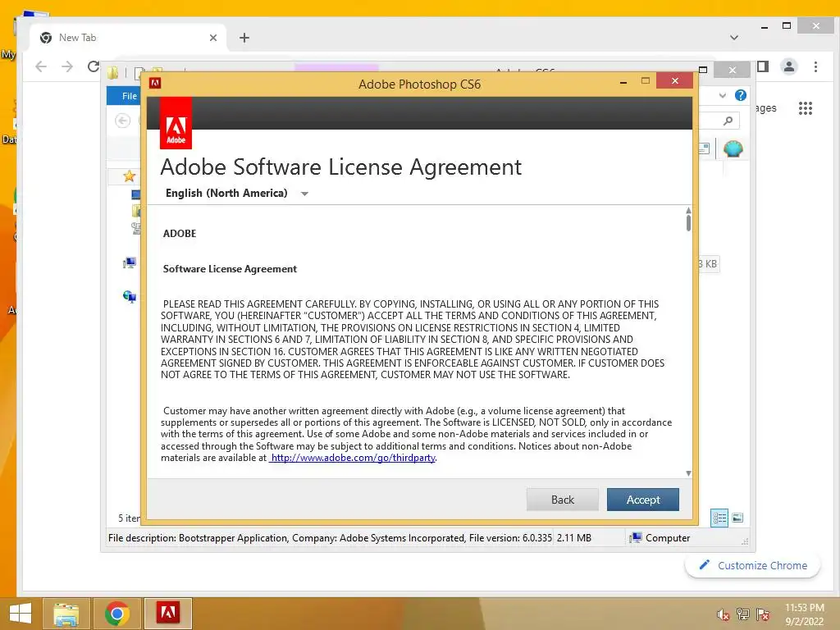Click the File Explorer back arrow

pyautogui.click(x=123, y=121)
